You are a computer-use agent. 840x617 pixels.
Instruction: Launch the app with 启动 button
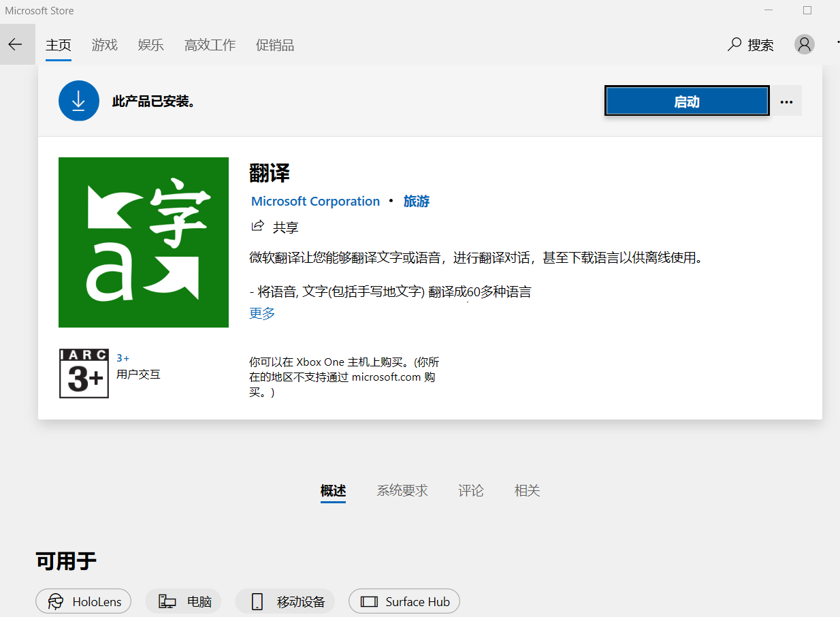point(687,101)
